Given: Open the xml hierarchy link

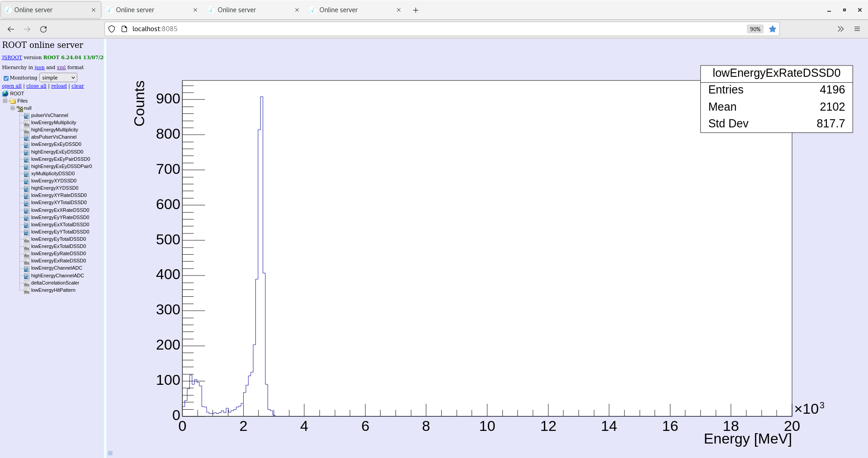Looking at the screenshot, I should [x=61, y=67].
